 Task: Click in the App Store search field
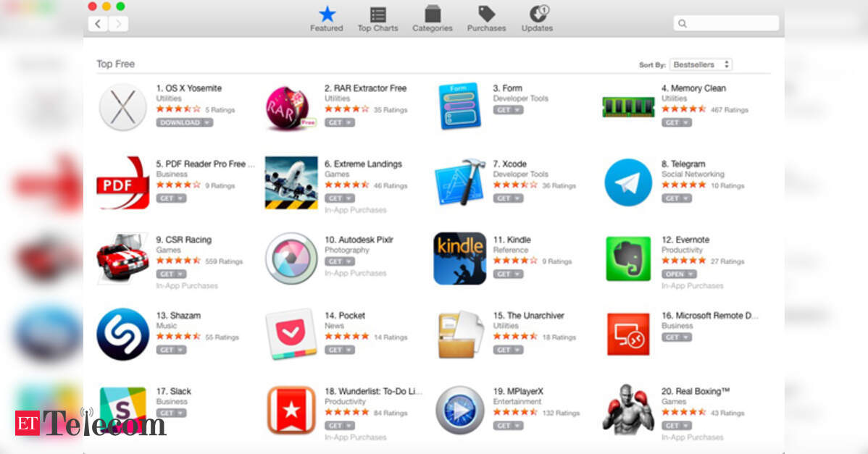pos(726,23)
